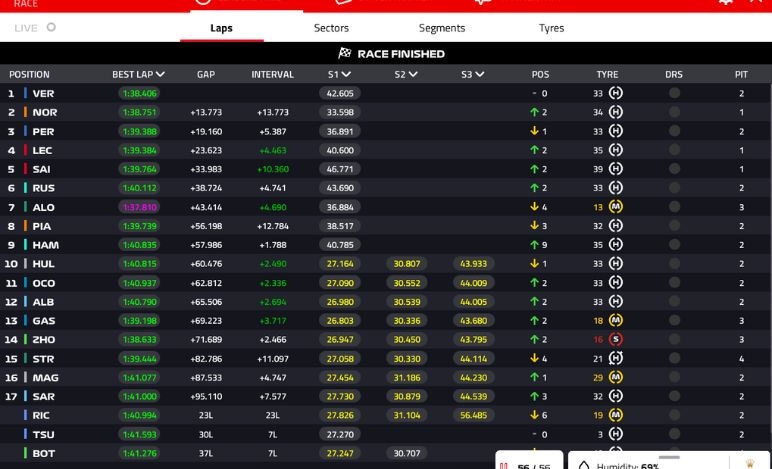This screenshot has height=469, width=772.
Task: Switch to the Sectors tab
Action: point(331,28)
